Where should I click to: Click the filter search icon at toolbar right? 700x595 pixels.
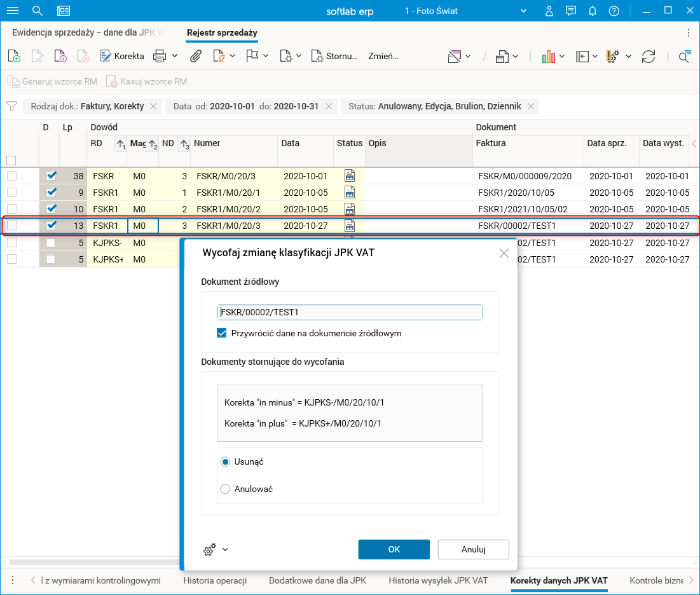[x=684, y=57]
